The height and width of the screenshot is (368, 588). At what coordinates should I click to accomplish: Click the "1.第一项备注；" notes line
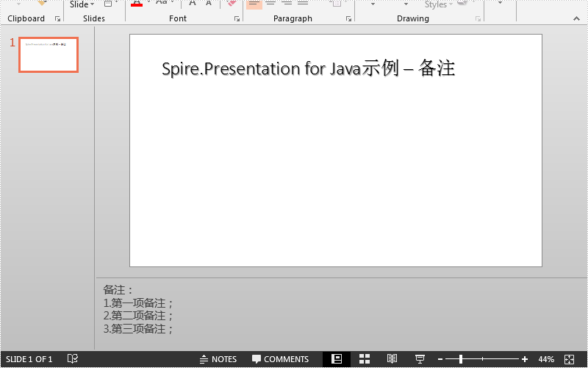tap(138, 303)
